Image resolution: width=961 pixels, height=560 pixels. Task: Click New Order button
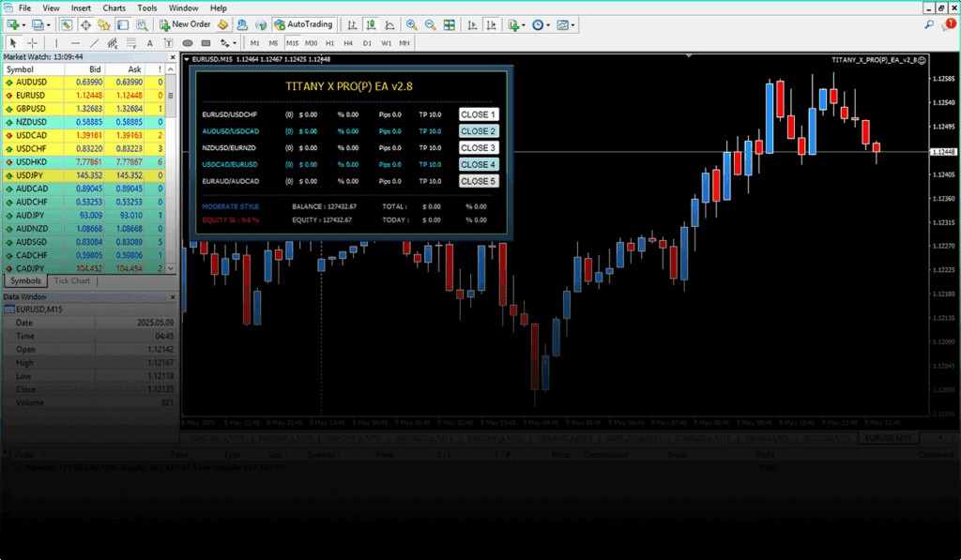(185, 24)
